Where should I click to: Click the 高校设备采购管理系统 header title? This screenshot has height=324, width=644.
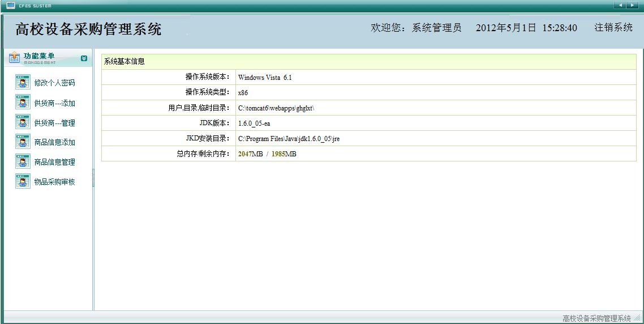tap(89, 29)
